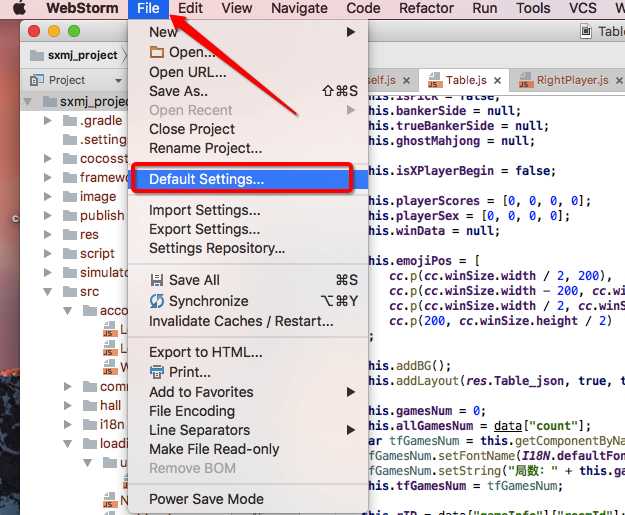This screenshot has width=625, height=515.
Task: Choose Open URL... from File menu
Action: tap(188, 72)
